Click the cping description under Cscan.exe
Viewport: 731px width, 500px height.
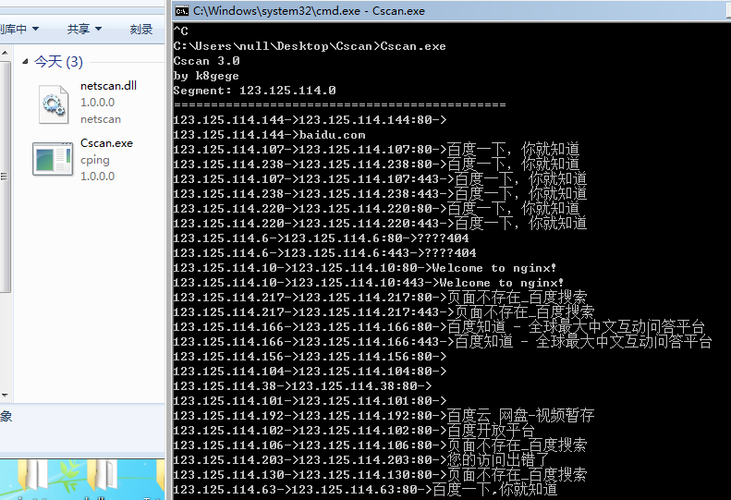click(x=95, y=160)
